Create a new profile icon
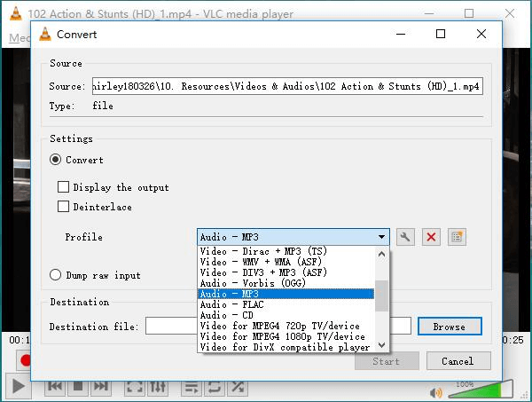 pyautogui.click(x=457, y=237)
